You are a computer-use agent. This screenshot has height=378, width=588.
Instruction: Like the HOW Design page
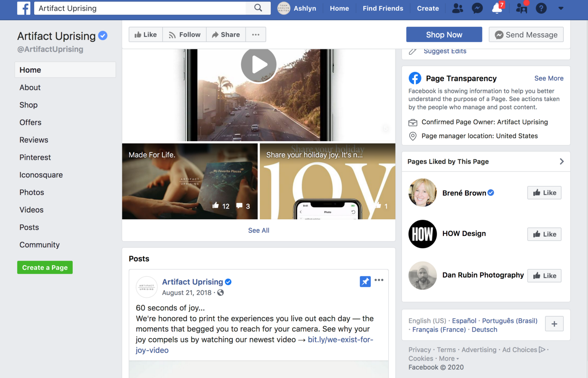[x=544, y=234]
